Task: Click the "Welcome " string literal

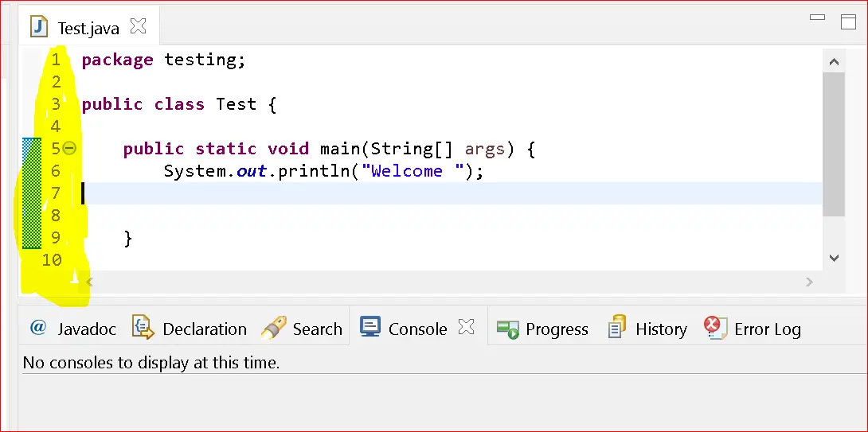Action: tap(412, 172)
